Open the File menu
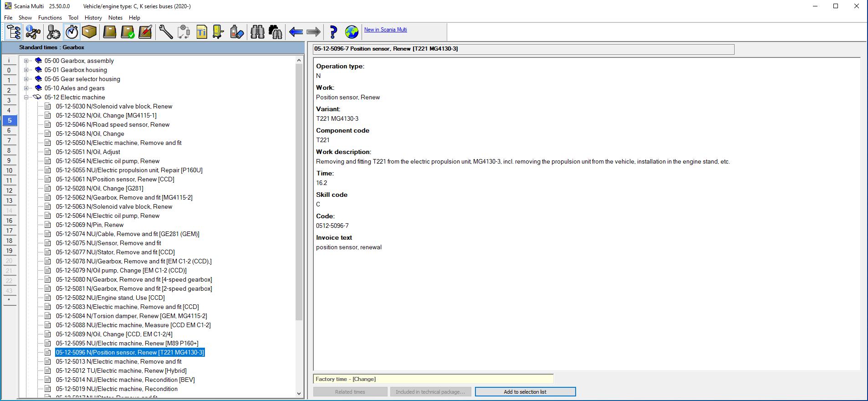868x401 pixels. coord(8,18)
